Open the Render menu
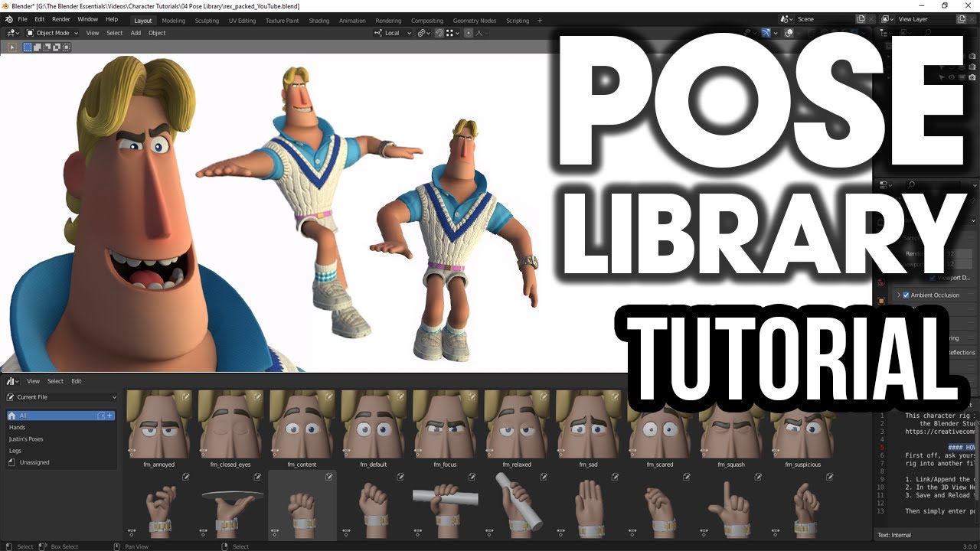 [61, 19]
